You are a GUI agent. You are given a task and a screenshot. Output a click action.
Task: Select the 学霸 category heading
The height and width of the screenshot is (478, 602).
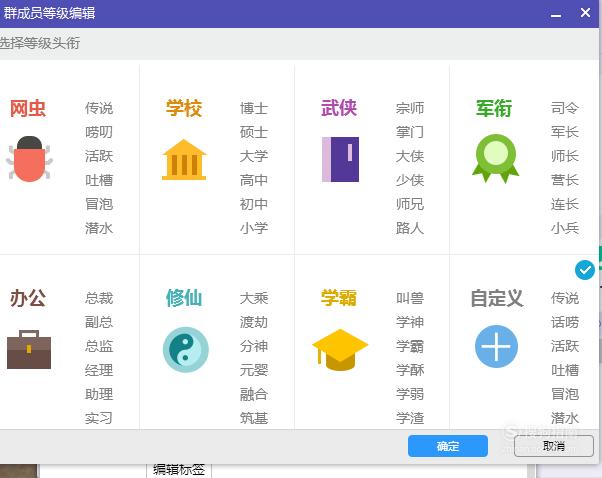tap(339, 298)
